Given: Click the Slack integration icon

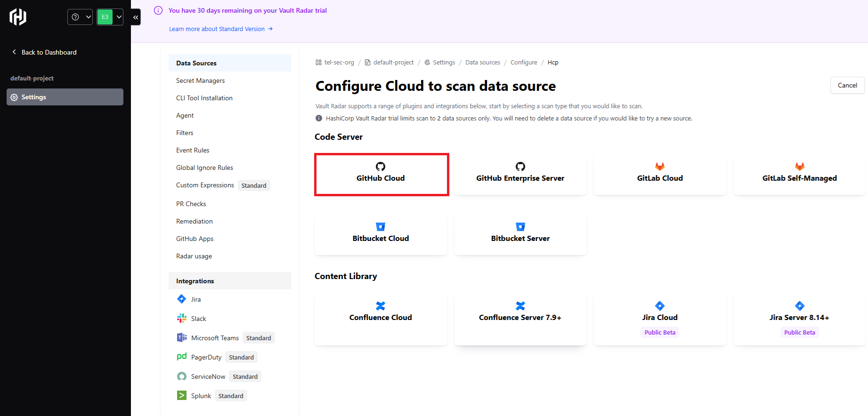Looking at the screenshot, I should 181,318.
